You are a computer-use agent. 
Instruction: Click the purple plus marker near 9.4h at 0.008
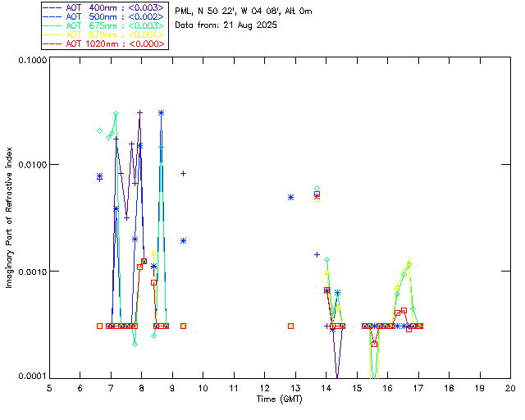[183, 173]
